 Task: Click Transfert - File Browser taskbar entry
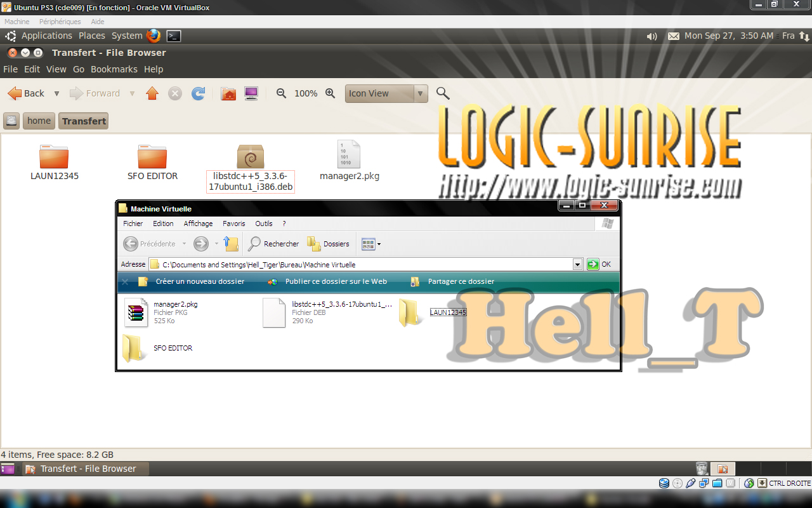coord(86,469)
